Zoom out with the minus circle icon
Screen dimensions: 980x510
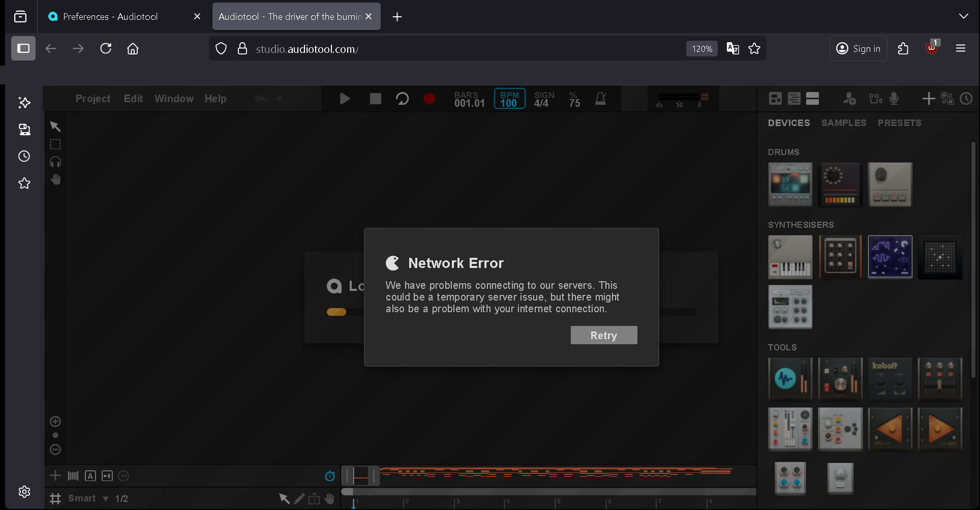click(x=55, y=449)
